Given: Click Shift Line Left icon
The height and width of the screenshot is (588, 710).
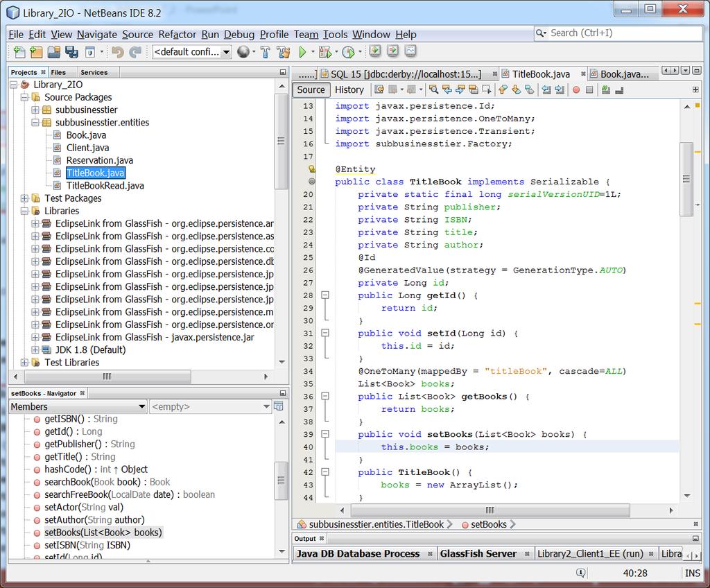Looking at the screenshot, I should 546,89.
